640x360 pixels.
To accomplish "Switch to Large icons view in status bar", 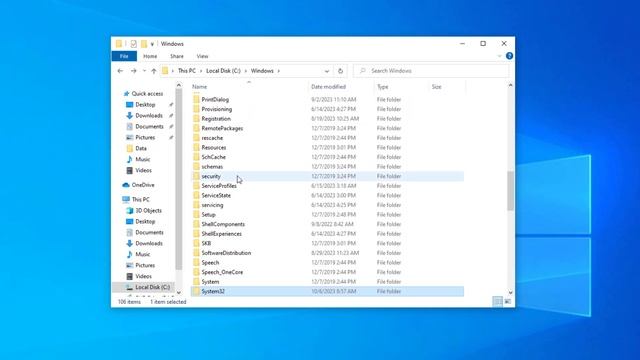I will [x=507, y=302].
